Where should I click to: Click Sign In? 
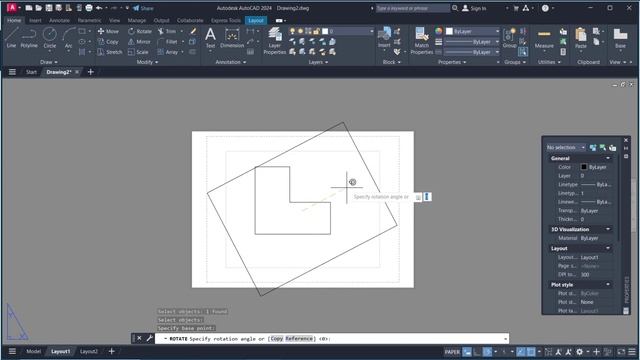pos(474,8)
